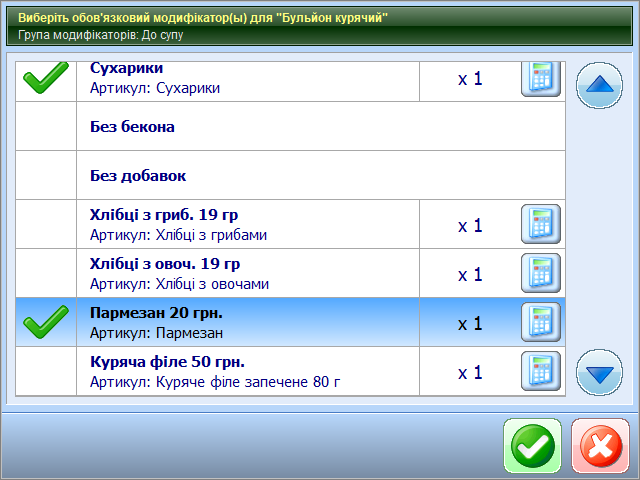Select Куряча філе 50 грн. item
Viewport: 640px width, 480px height.
coord(167,362)
